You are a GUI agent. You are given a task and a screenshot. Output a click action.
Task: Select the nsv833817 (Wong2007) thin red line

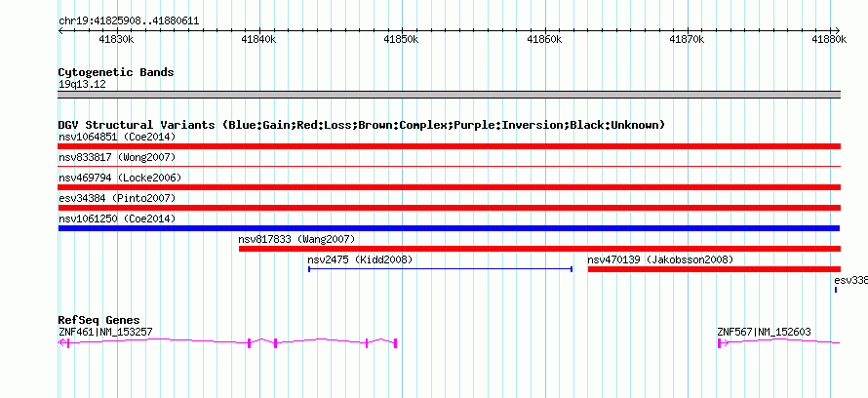coord(449,166)
